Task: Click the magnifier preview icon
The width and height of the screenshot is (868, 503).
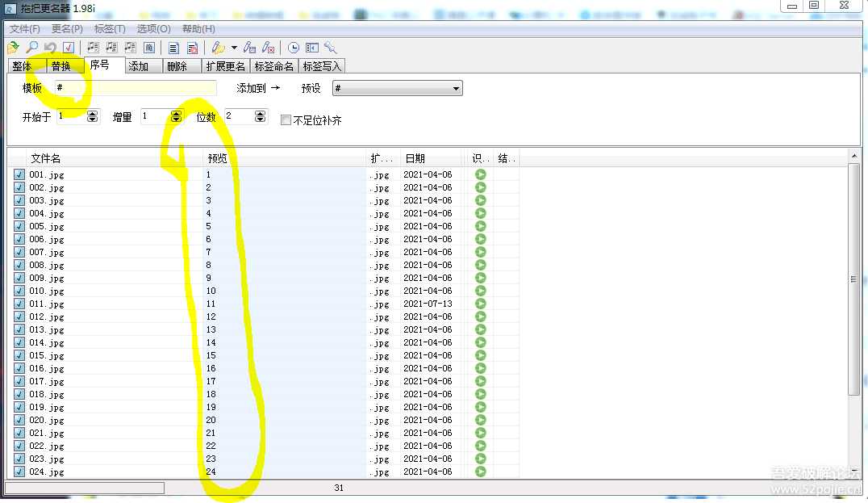Action: point(32,48)
